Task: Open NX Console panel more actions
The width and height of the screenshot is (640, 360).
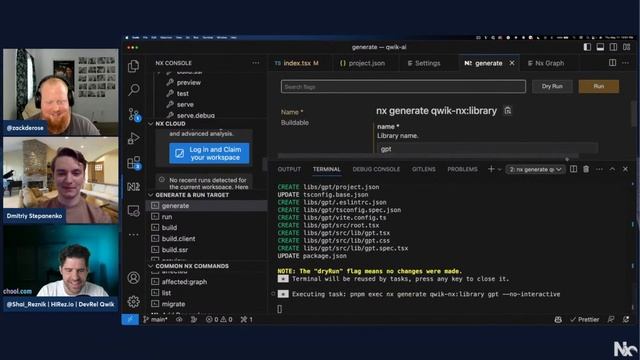Action: 256,63
